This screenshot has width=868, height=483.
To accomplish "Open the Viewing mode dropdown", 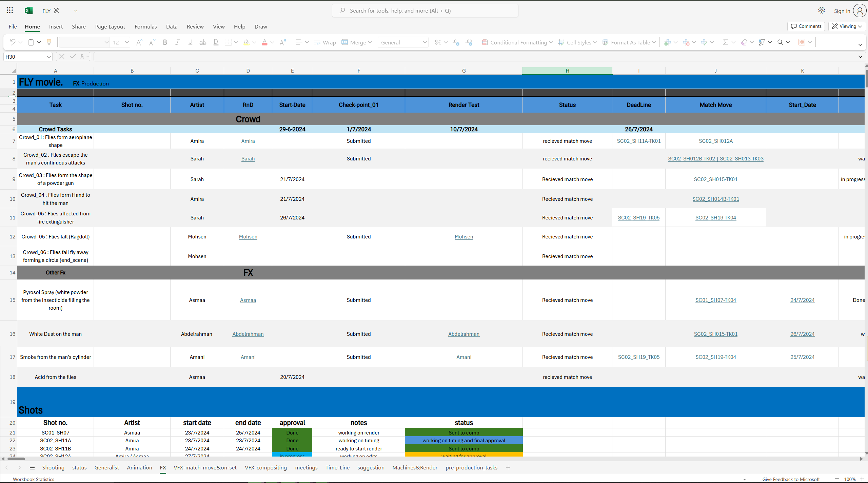I will [847, 26].
